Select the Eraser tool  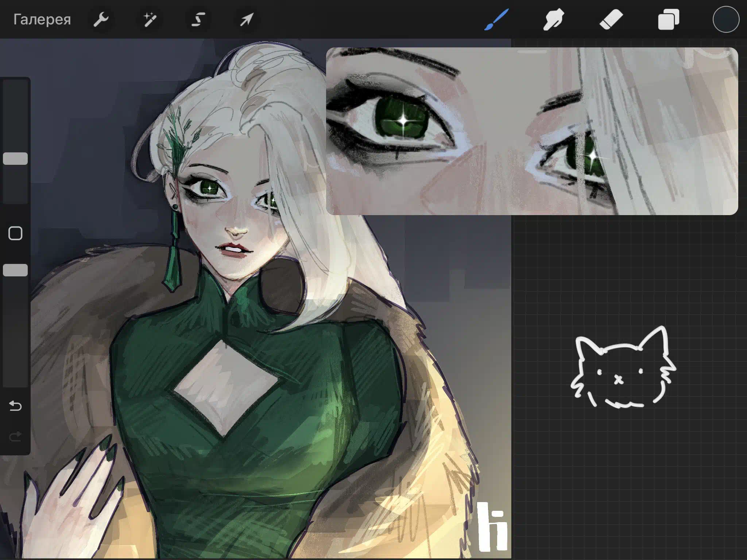611,19
